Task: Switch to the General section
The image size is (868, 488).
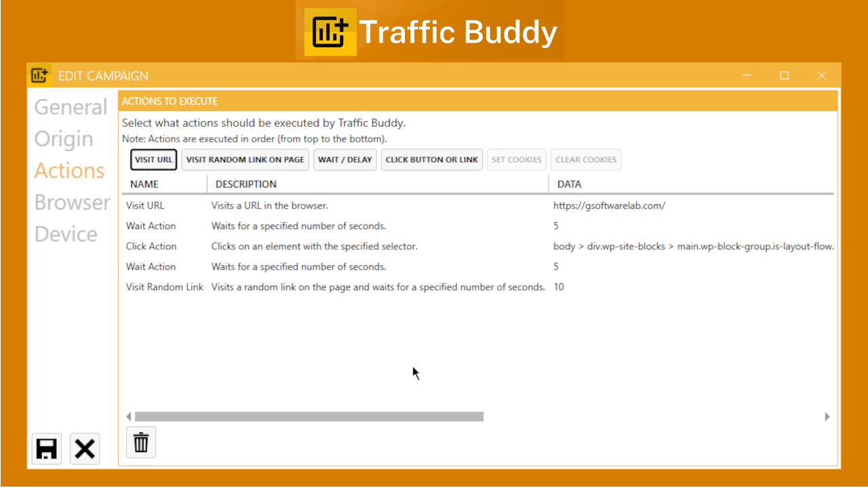Action: coord(70,106)
